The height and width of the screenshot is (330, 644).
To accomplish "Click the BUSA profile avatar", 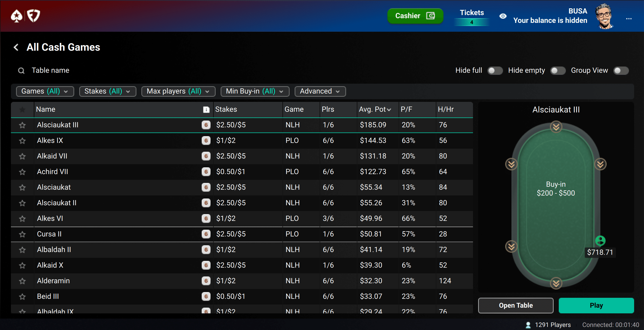I will pyautogui.click(x=604, y=16).
